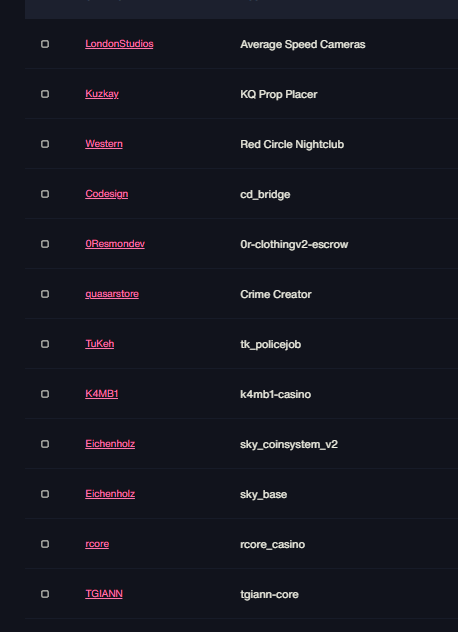
Task: Visit the TGIANN author link
Action: (x=104, y=593)
